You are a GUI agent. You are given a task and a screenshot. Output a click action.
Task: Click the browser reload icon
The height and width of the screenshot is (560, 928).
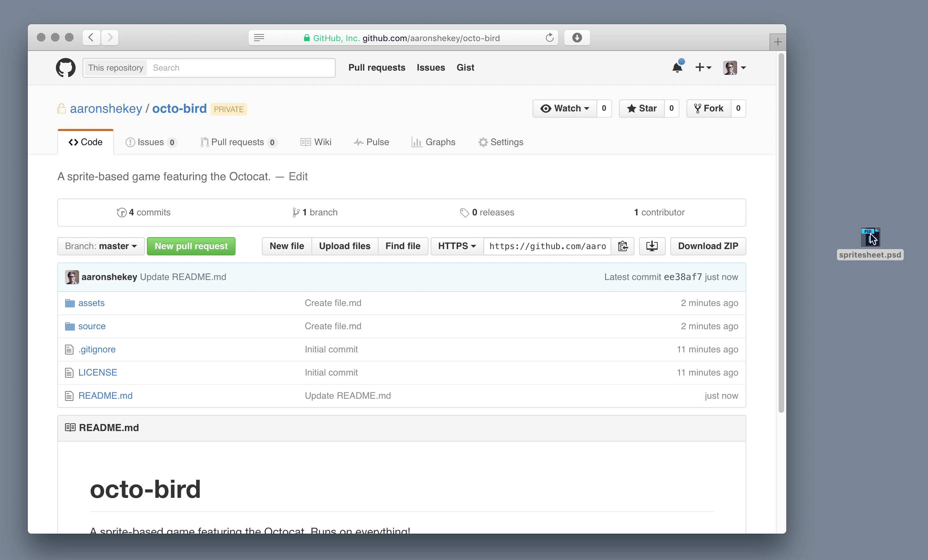(549, 38)
